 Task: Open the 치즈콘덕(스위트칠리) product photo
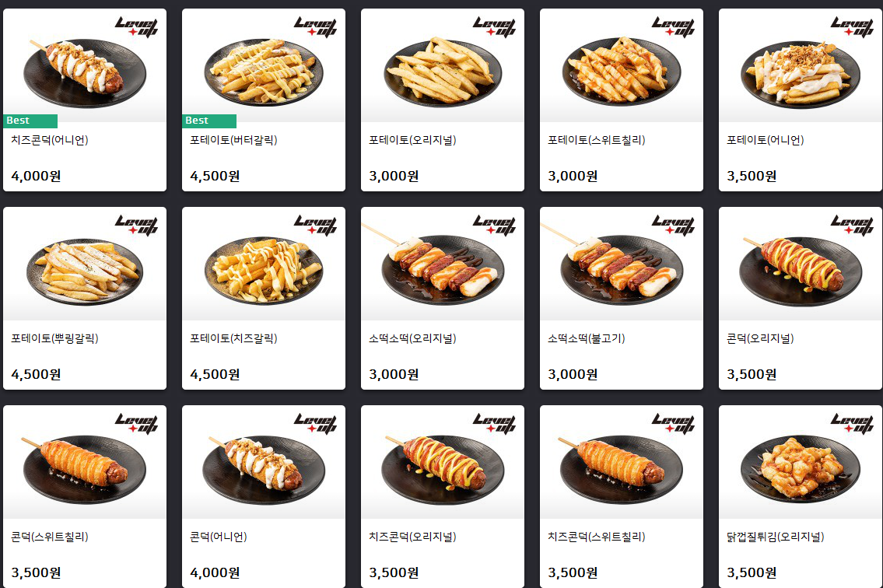click(622, 462)
